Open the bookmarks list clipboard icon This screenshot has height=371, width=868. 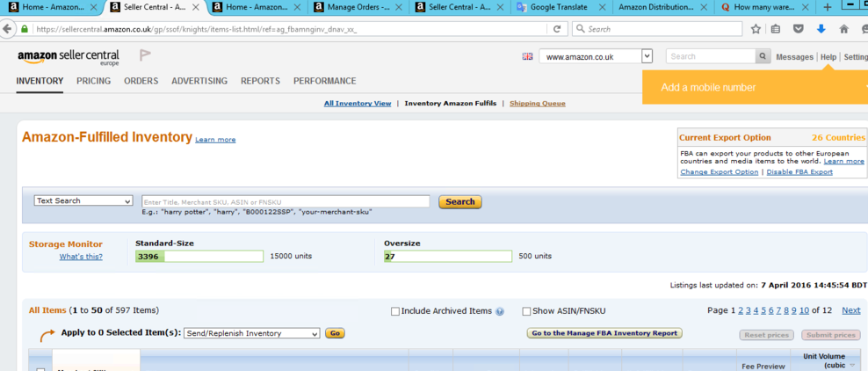pyautogui.click(x=776, y=29)
